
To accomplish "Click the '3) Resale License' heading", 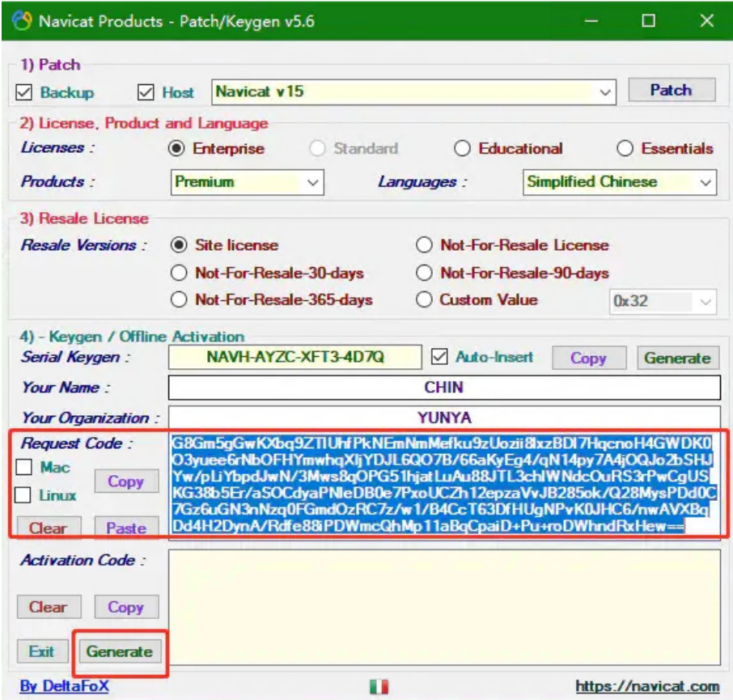I will [84, 218].
